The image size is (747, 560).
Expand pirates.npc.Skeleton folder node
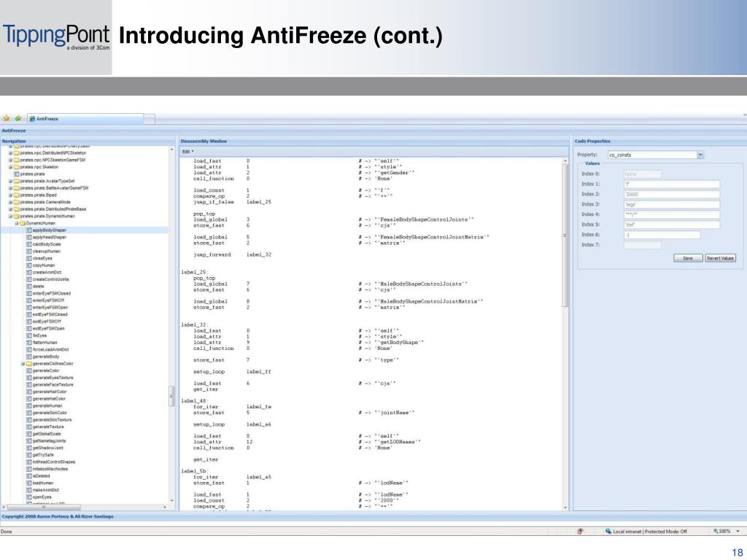point(10,167)
